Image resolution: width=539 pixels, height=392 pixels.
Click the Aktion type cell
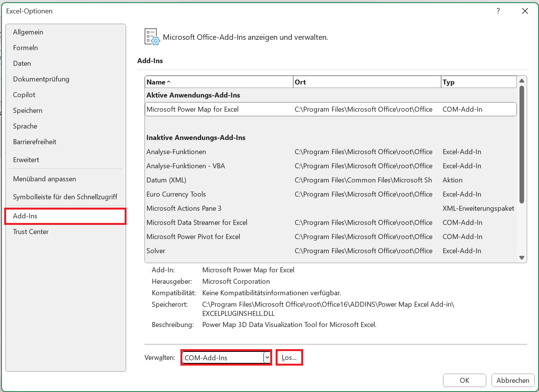pyautogui.click(x=453, y=180)
